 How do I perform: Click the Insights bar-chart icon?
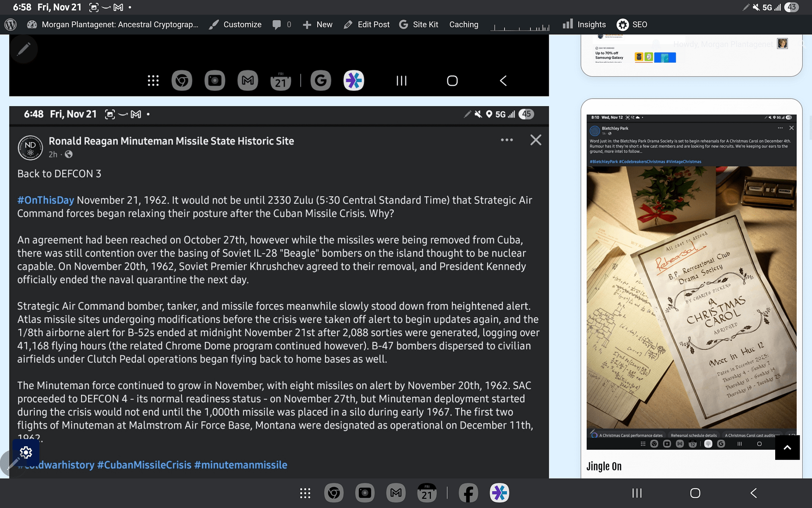567,24
